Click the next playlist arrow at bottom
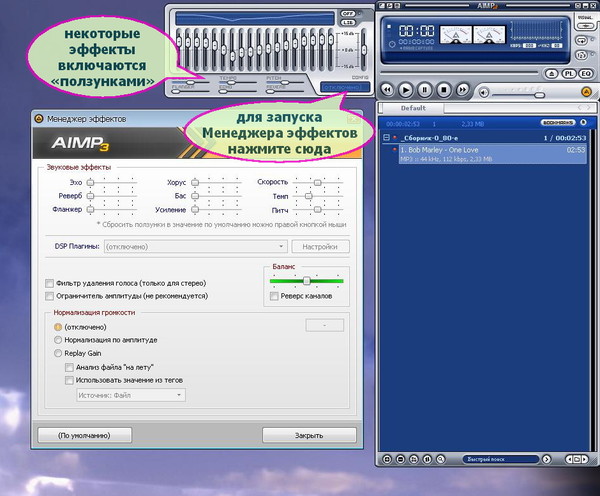The width and height of the screenshot is (600, 496). 584,459
